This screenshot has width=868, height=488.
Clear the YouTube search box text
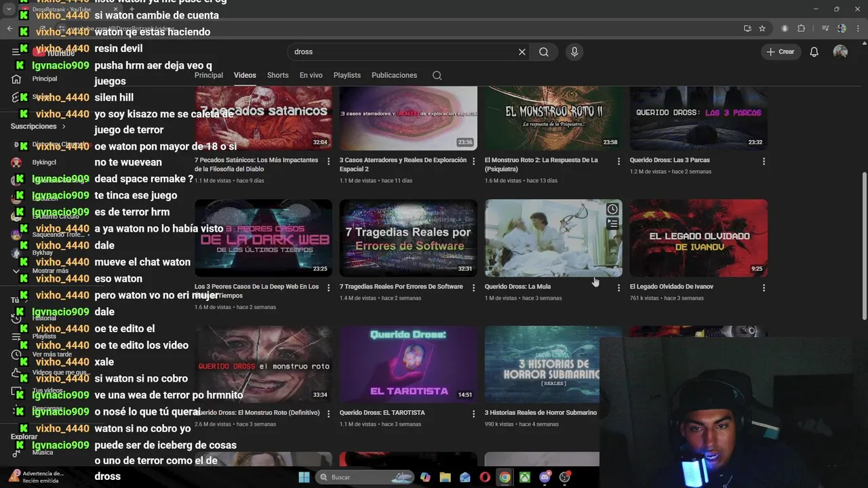(522, 52)
